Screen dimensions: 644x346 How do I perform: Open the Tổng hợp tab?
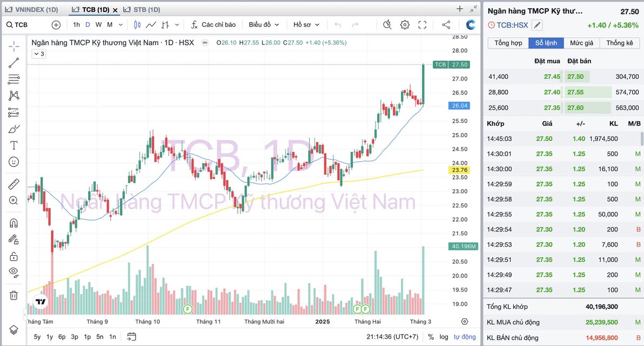click(508, 43)
